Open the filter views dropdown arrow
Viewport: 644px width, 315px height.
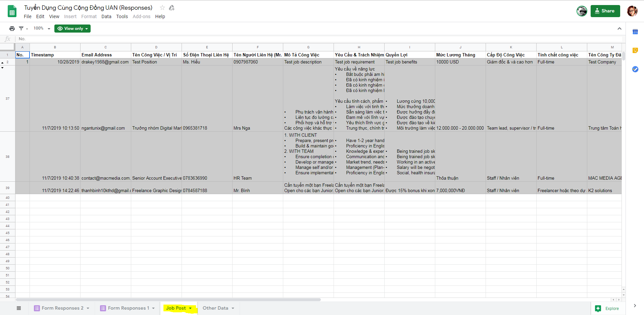tap(27, 29)
